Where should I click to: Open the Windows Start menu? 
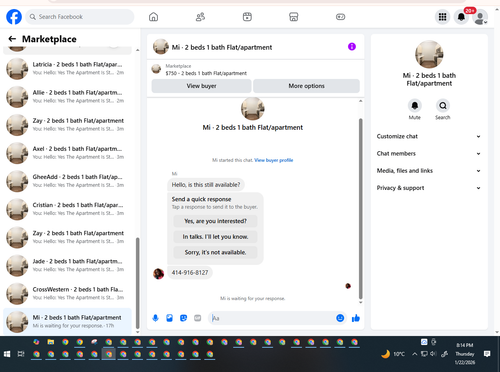[7, 354]
